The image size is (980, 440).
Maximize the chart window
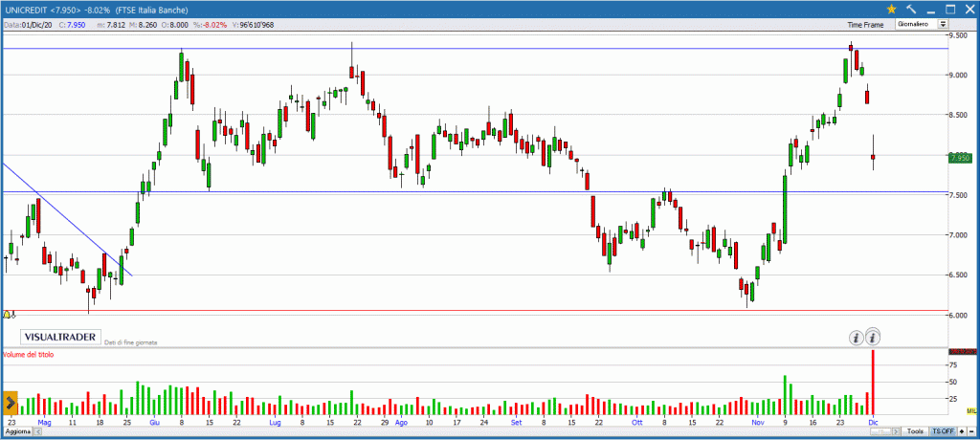pyautogui.click(x=950, y=9)
